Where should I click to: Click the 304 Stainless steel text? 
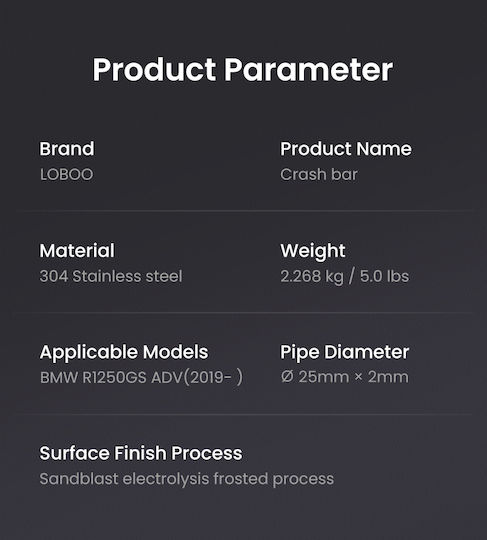coord(111,276)
